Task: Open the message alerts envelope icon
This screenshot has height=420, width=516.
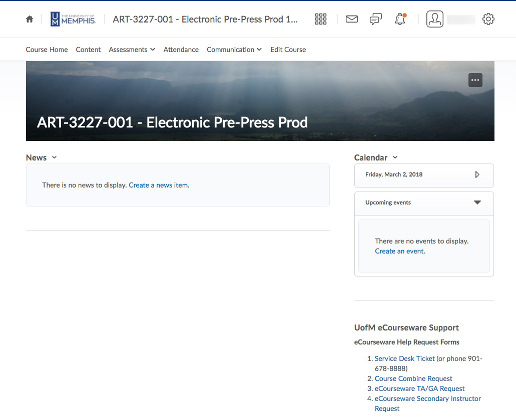Action: (x=352, y=19)
